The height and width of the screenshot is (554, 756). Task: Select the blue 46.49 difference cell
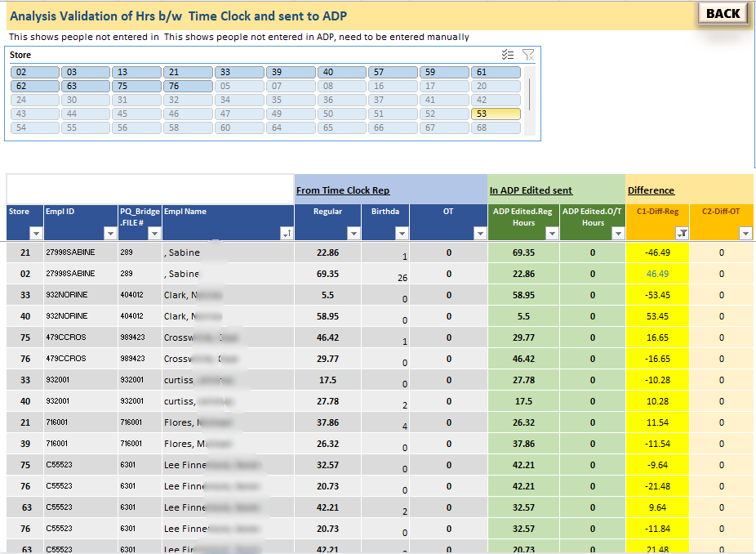(x=658, y=274)
